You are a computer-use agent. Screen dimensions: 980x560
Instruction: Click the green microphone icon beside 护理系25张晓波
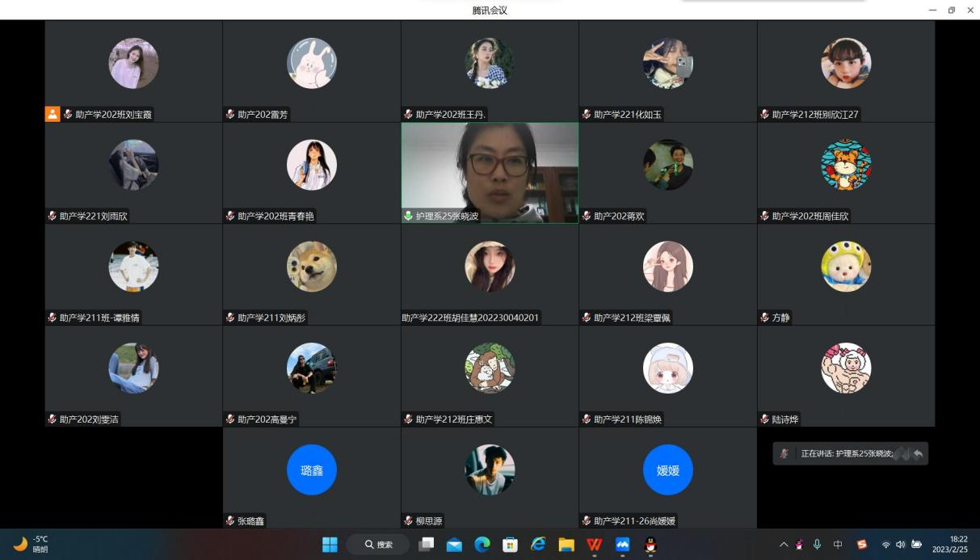[409, 216]
